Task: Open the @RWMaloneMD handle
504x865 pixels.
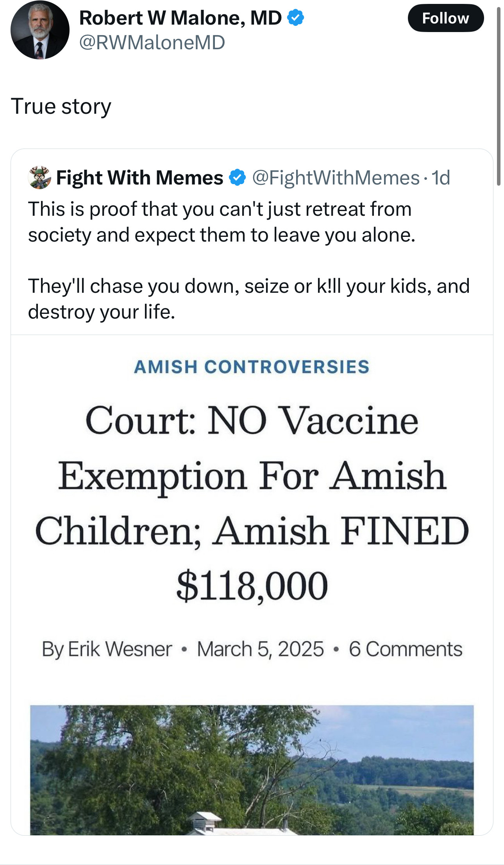Action: [x=152, y=42]
